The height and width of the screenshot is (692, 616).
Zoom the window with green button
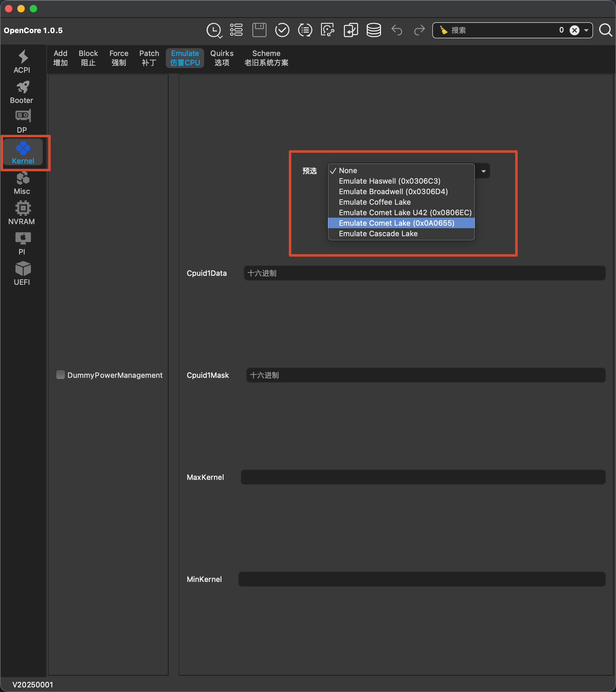(x=33, y=8)
